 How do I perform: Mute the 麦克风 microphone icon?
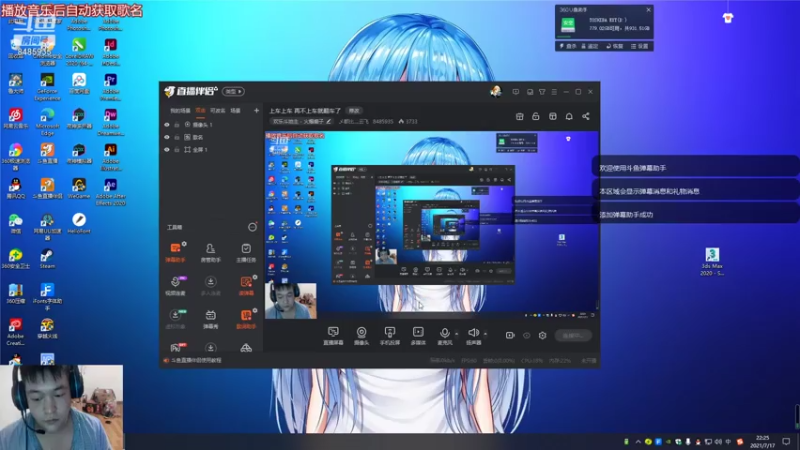(445, 333)
